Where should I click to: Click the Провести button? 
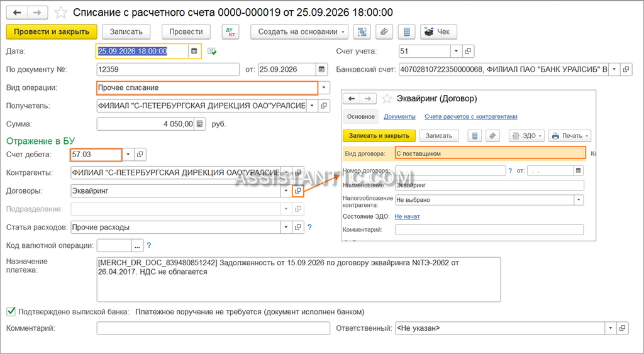[x=186, y=31]
